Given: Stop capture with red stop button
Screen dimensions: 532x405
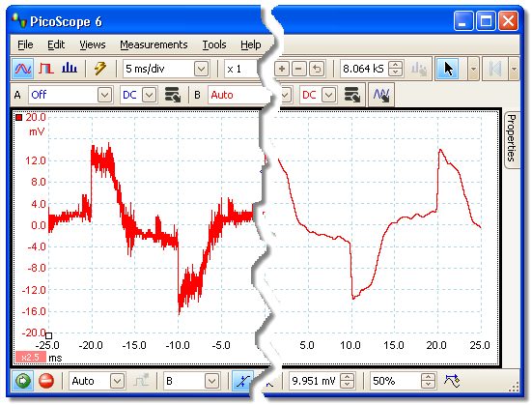Looking at the screenshot, I should 46,381.
